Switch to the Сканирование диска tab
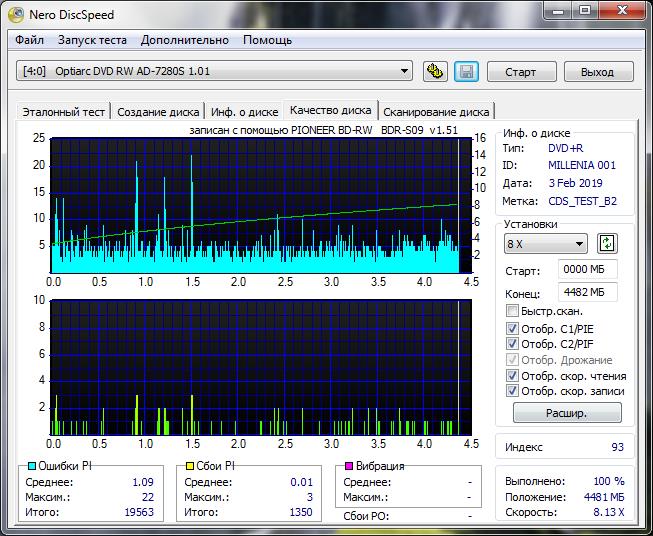This screenshot has width=653, height=536. coord(436,112)
